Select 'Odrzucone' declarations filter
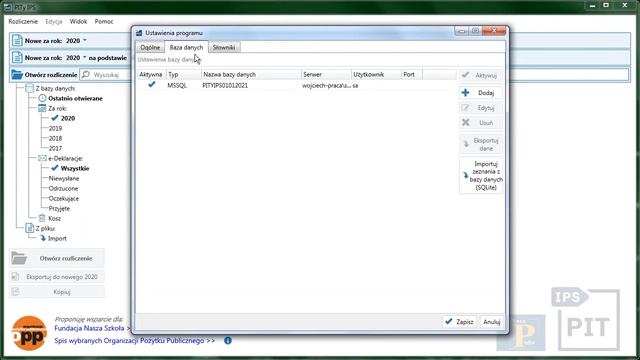The width and height of the screenshot is (640, 360). point(63,189)
